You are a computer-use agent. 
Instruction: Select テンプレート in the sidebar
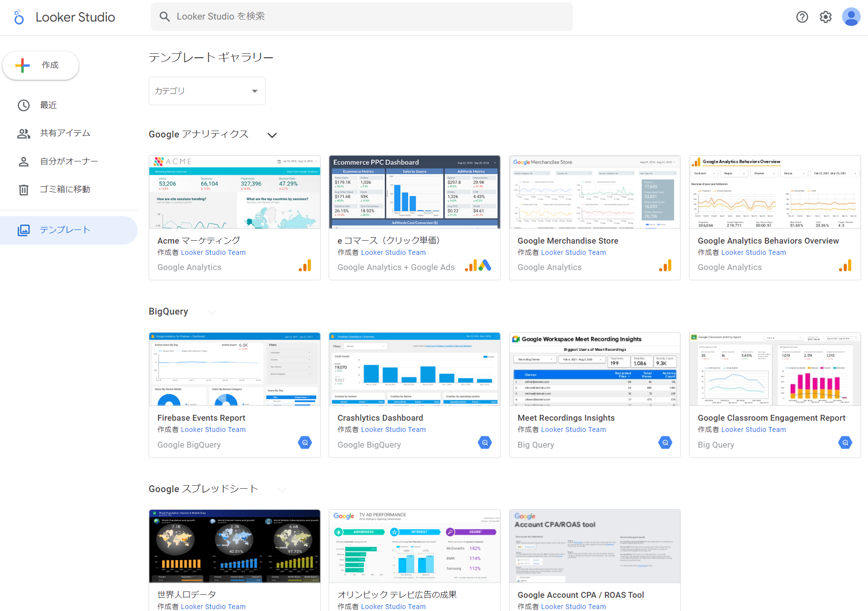pyautogui.click(x=68, y=230)
